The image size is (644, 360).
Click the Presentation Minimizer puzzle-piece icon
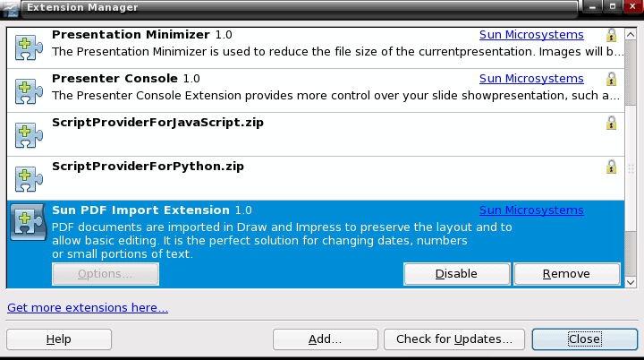[29, 47]
